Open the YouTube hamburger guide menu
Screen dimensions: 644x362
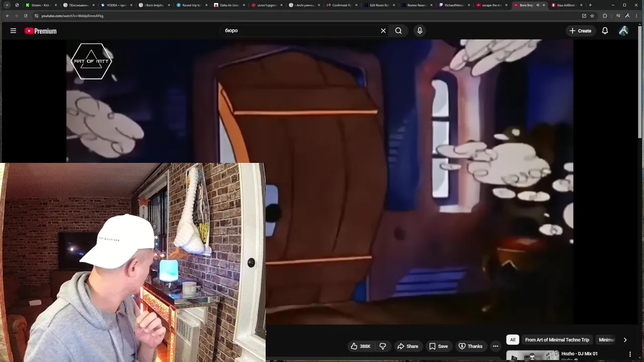(13, 31)
